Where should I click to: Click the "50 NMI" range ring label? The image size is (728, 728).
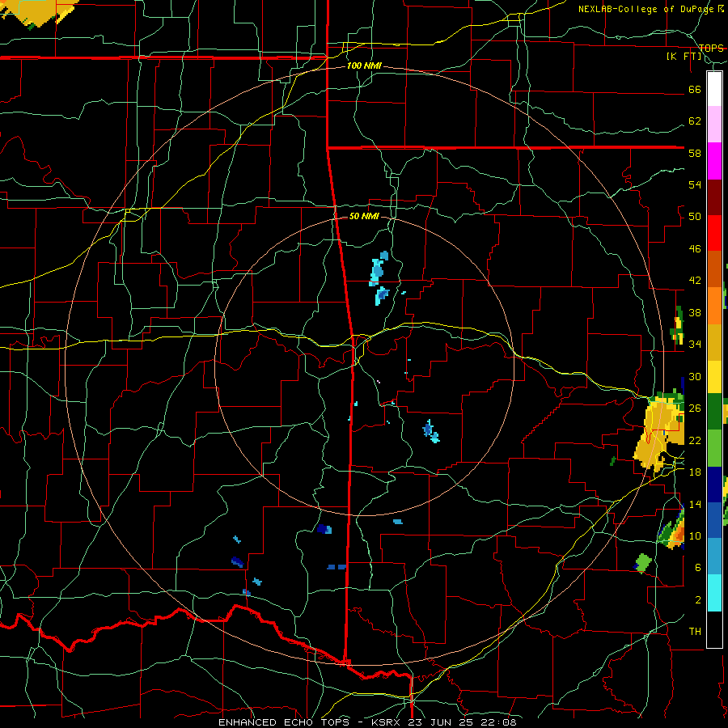click(364, 216)
